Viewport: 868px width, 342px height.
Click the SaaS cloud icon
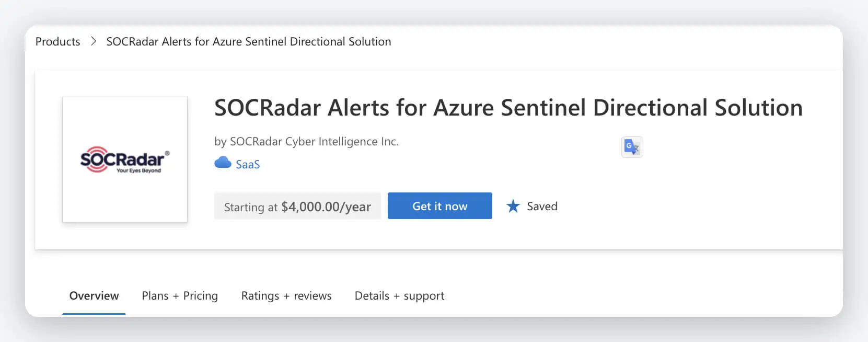coord(223,163)
